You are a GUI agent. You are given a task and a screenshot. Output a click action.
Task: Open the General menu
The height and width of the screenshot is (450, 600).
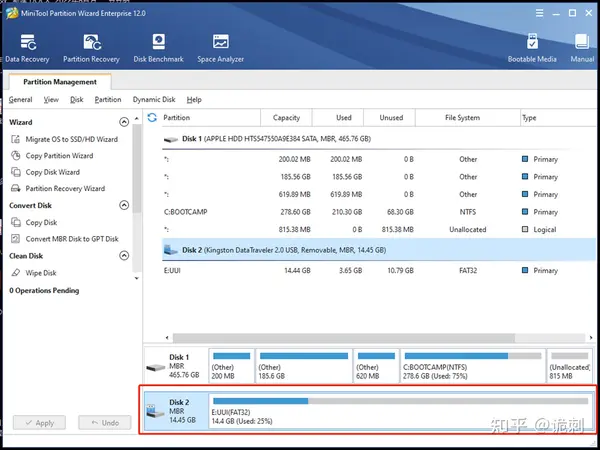click(20, 99)
